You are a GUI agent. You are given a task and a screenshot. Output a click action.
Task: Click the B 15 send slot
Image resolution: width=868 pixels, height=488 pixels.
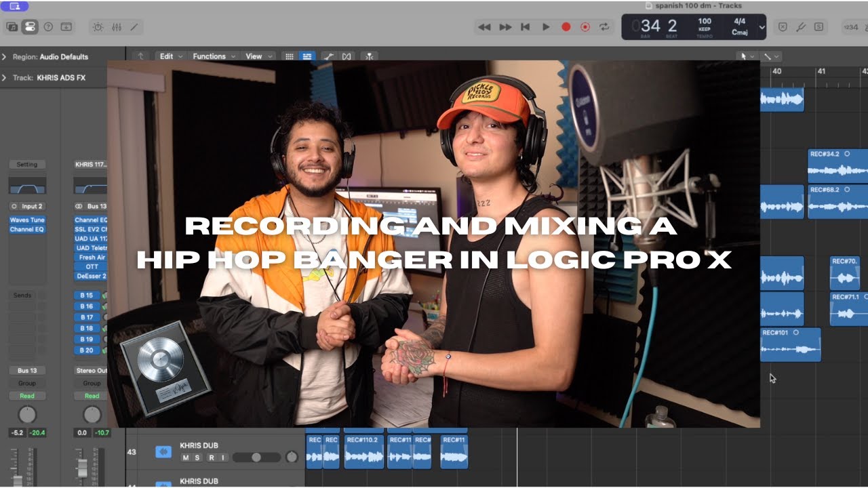87,296
